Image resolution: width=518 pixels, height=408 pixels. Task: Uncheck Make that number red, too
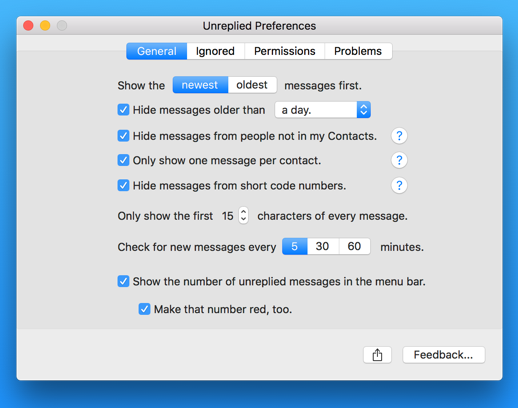[144, 309]
